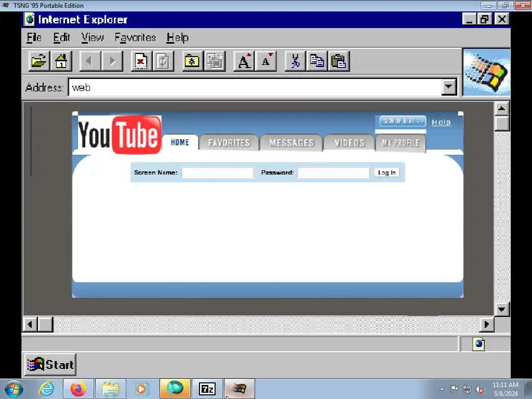Go to the Home page icon
The image size is (532, 399).
point(61,61)
